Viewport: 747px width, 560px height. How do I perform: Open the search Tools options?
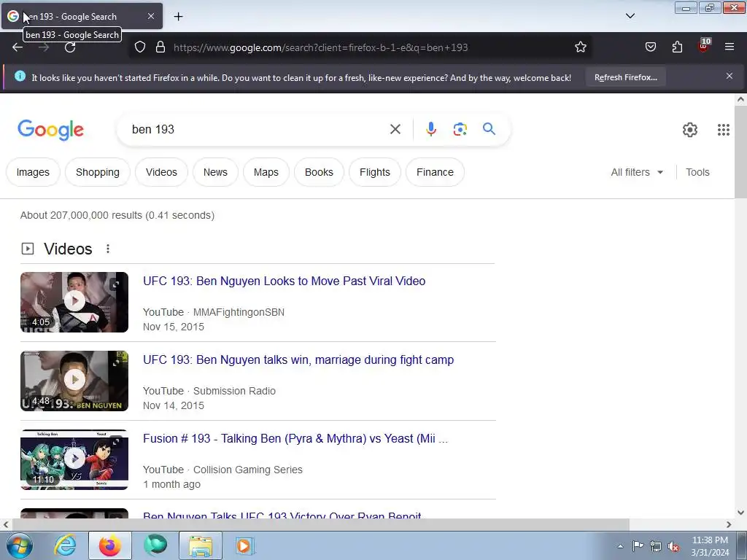(x=697, y=172)
